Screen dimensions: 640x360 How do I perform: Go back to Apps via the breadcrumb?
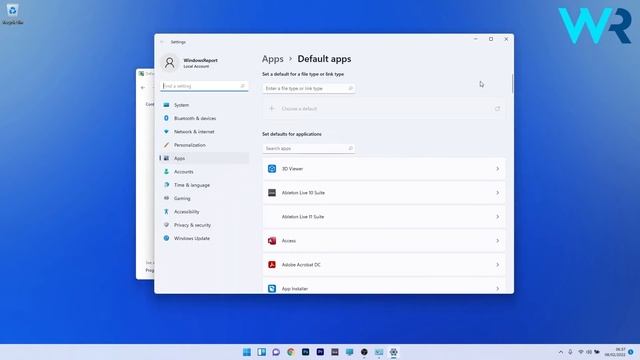pyautogui.click(x=273, y=59)
